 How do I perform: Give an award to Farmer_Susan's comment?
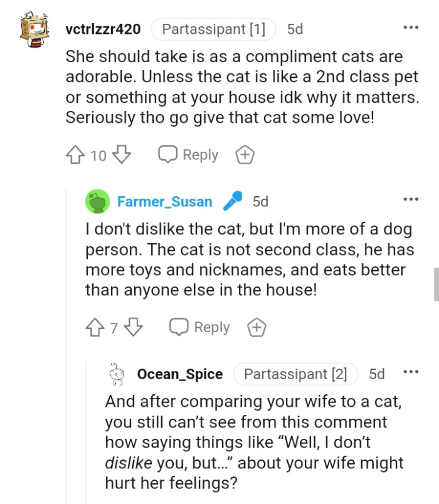click(x=256, y=327)
